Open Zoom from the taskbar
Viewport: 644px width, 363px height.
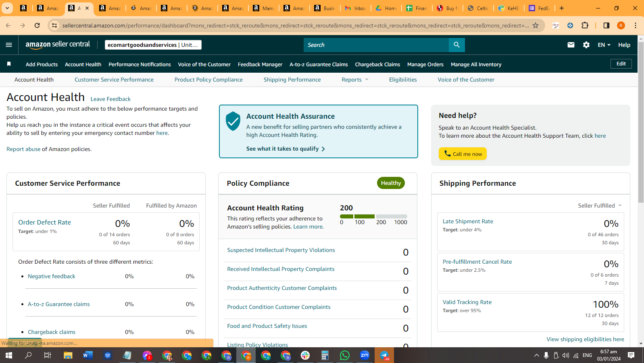click(365, 355)
